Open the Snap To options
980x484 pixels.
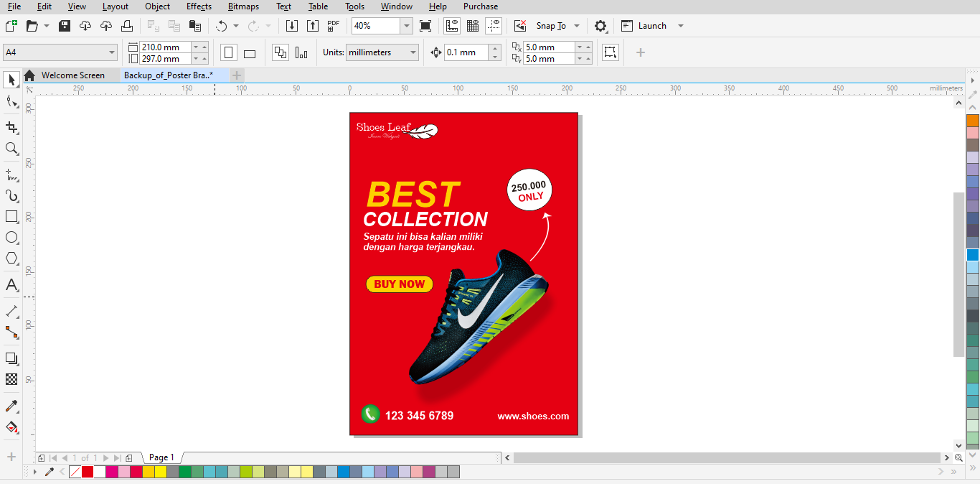[x=556, y=25]
